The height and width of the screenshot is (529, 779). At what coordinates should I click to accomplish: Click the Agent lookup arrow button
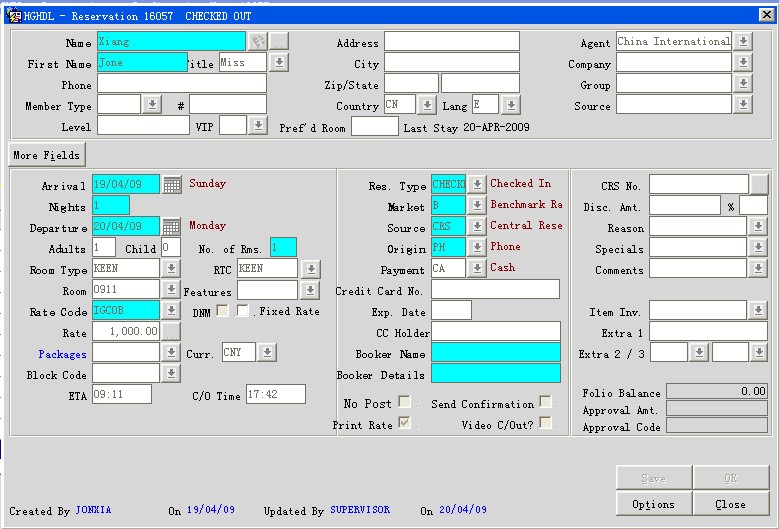(743, 42)
